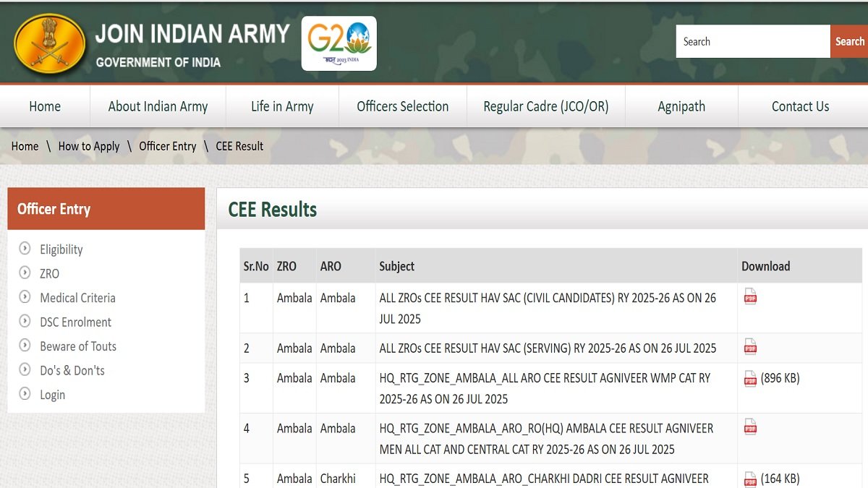Screen dimensions: 868x488
Task: Open Beware of Touts sidebar link
Action: tap(78, 346)
